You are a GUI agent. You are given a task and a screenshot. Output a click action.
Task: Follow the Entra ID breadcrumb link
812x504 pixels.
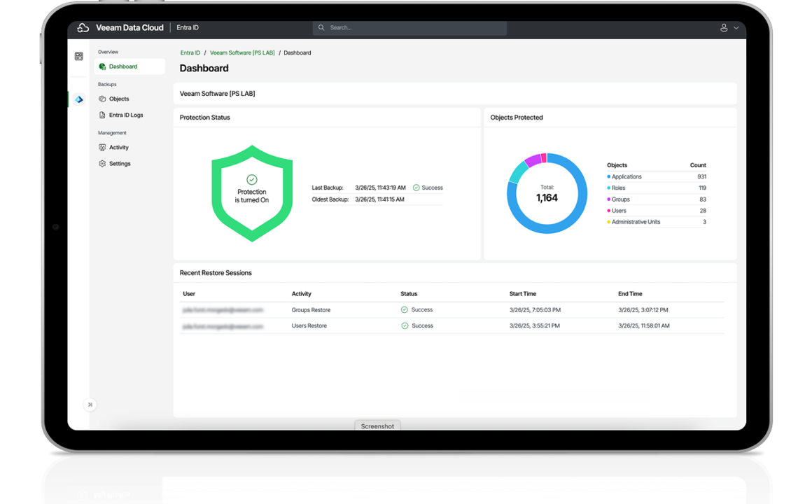coord(190,52)
